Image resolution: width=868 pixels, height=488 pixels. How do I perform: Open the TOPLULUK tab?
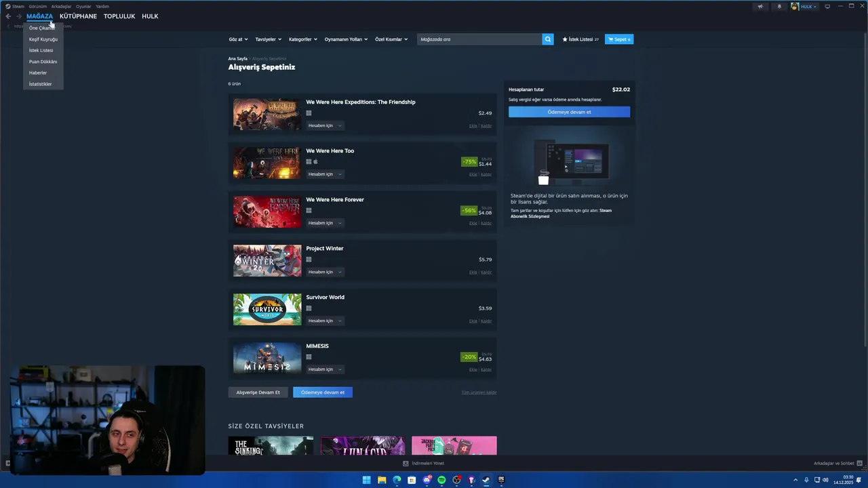[x=119, y=16]
